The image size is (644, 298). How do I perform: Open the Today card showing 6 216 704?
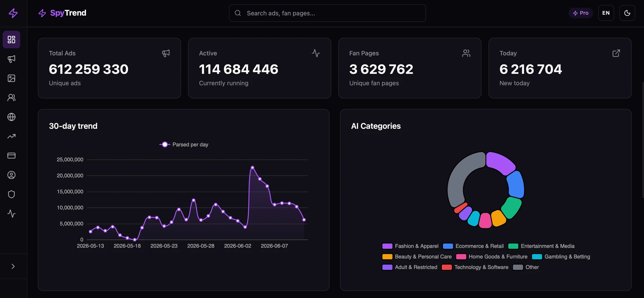(560, 68)
